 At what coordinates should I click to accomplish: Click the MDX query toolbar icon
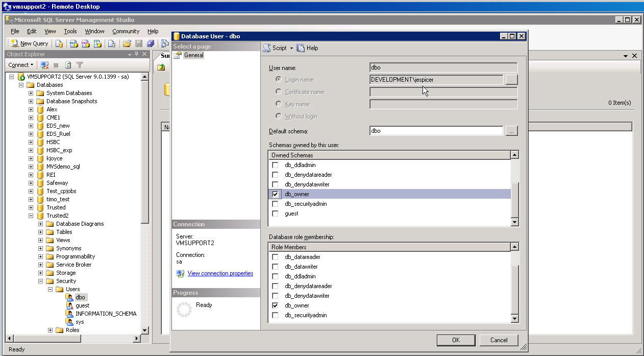[73, 43]
